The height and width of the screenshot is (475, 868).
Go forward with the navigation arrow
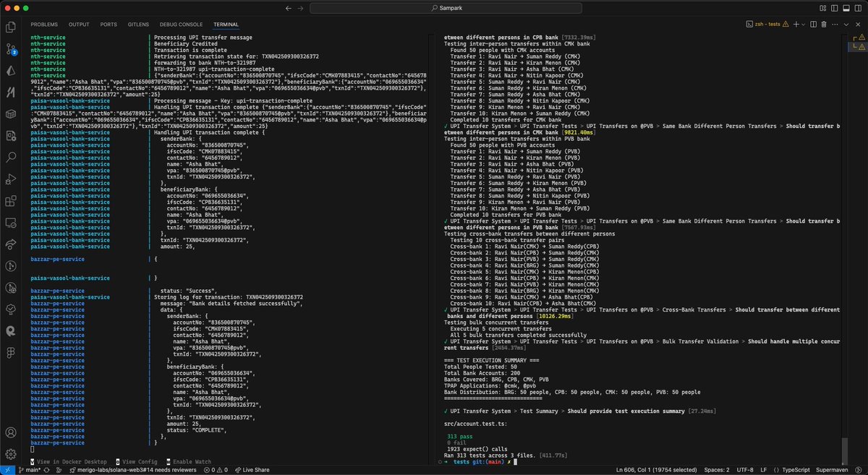coord(300,8)
